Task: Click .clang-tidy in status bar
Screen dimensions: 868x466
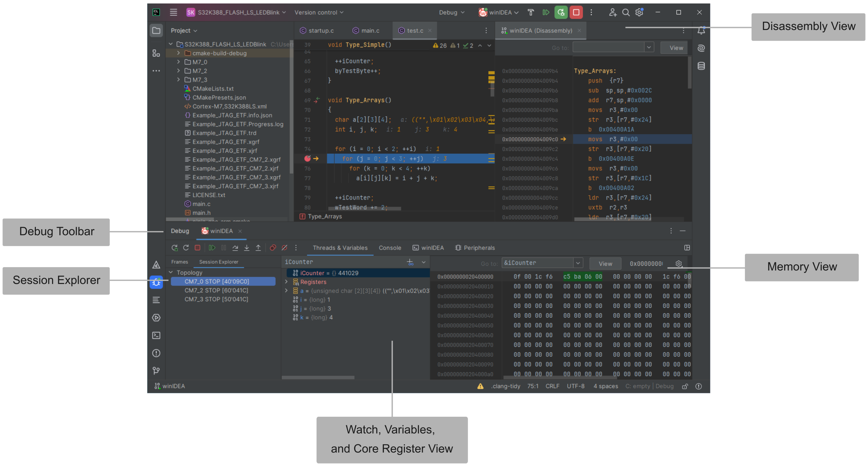Action: tap(506, 386)
